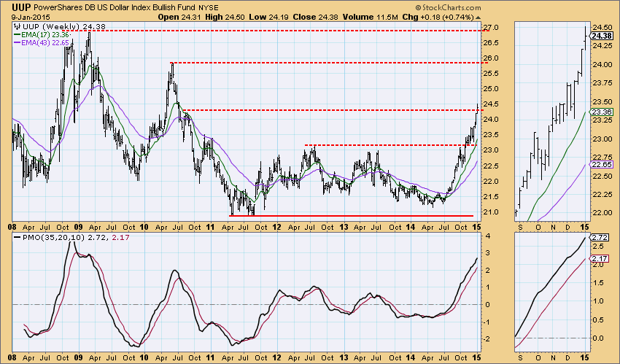The width and height of the screenshot is (620, 364).
Task: Click the dashed red resistance line near 26.0
Action: click(x=329, y=63)
